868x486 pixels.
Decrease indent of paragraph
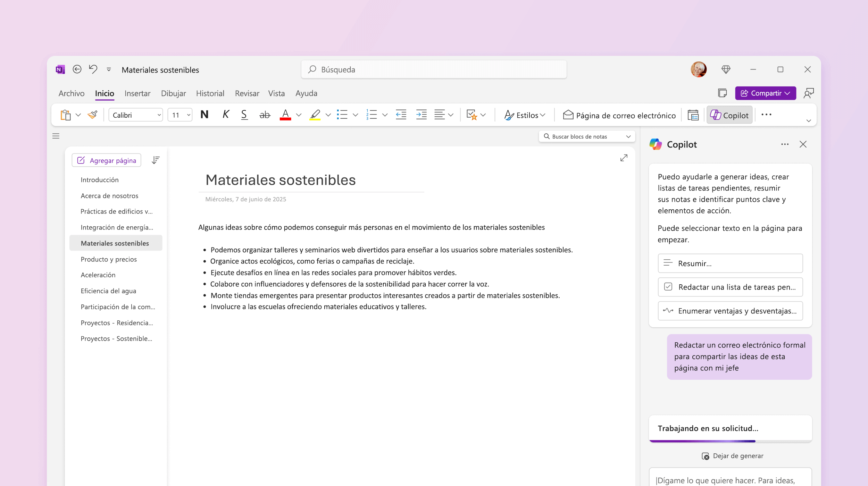tap(401, 115)
